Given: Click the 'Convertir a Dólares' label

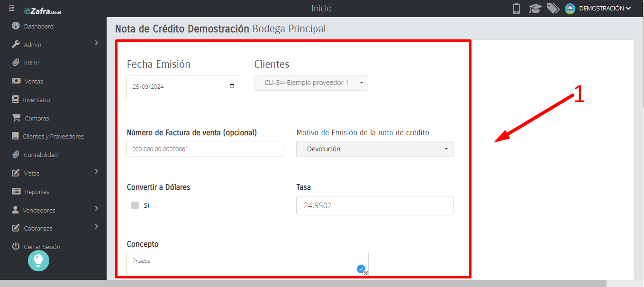Looking at the screenshot, I should pos(158,187).
